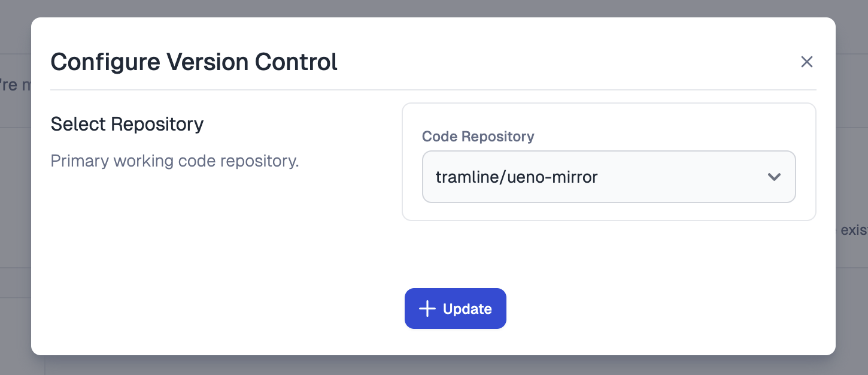Click the Configure Version Control title
Screen dimensions: 868x375
tap(194, 62)
